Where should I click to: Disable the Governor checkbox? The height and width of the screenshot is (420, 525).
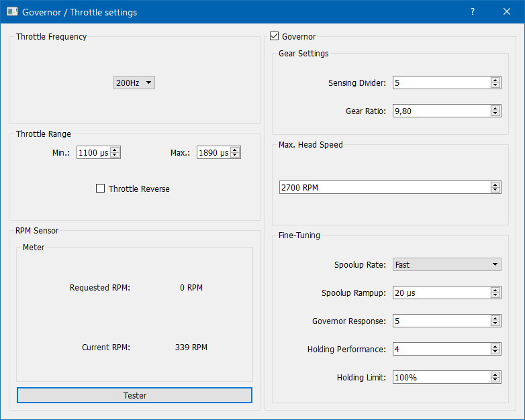tap(274, 37)
